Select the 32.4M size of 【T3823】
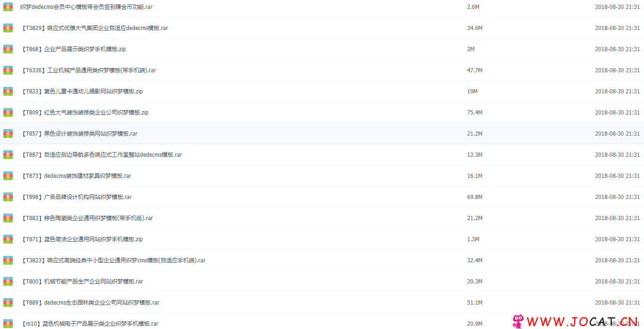Image resolution: width=644 pixels, height=329 pixels. [475, 260]
